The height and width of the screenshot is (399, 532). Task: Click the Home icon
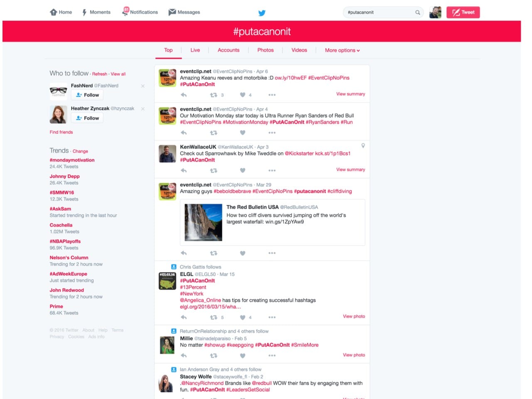coord(54,12)
